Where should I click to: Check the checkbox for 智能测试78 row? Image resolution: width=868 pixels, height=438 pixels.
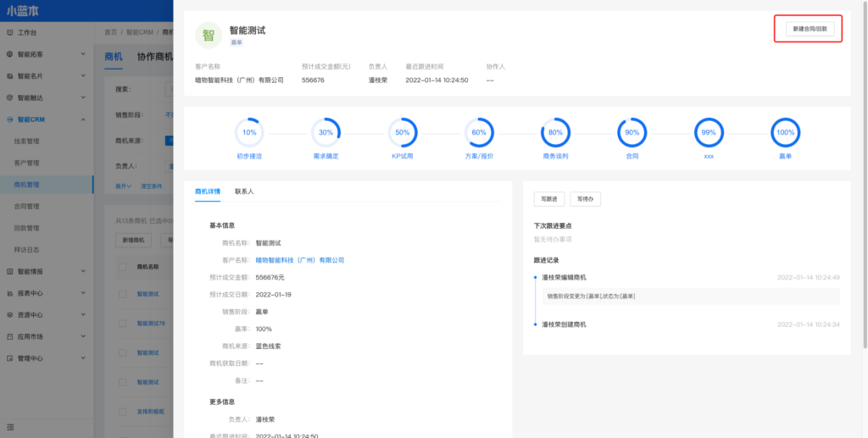click(121, 324)
